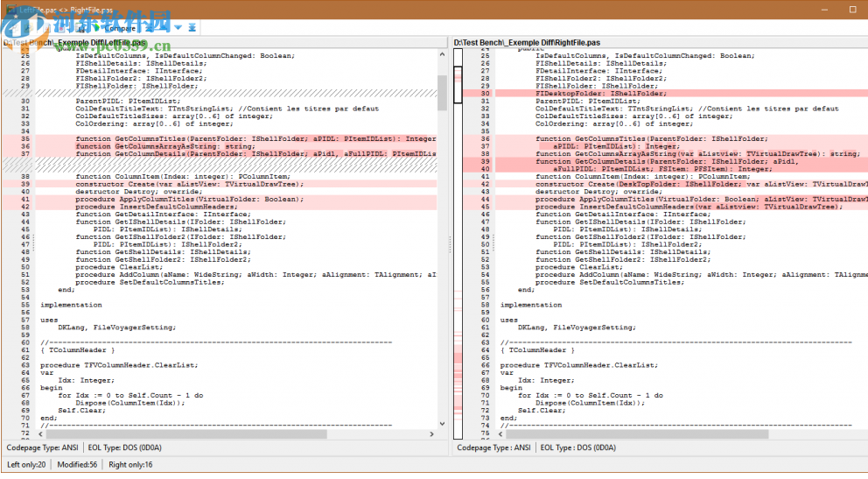Click left pane 'constructor Create(var aListView' line
Image resolution: width=868 pixels, height=479 pixels.
coord(189,185)
